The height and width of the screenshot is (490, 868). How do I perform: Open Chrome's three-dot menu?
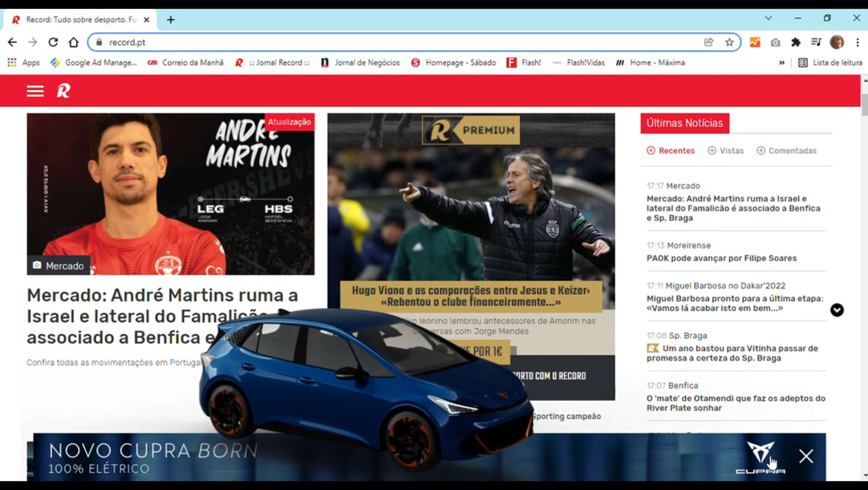click(x=857, y=42)
